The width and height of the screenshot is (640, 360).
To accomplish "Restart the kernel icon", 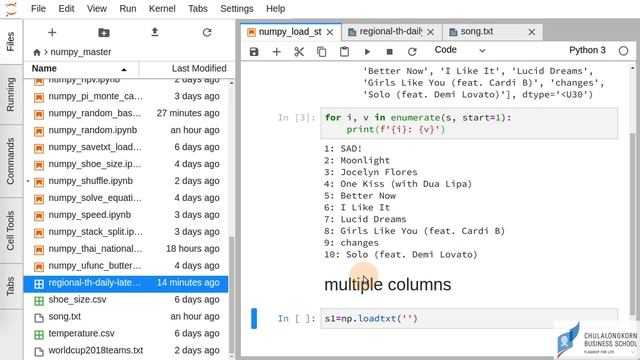I will pos(412,52).
